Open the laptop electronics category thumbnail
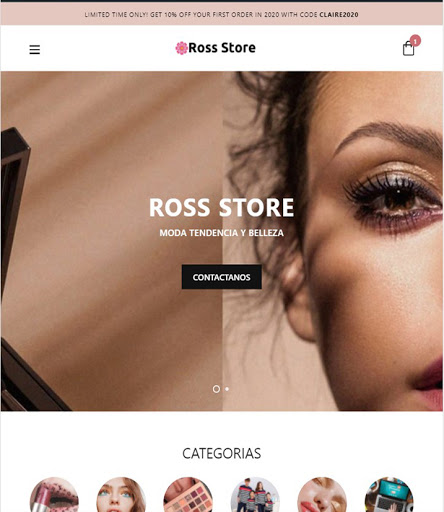Viewport: 444px width, 512px height. (389, 495)
